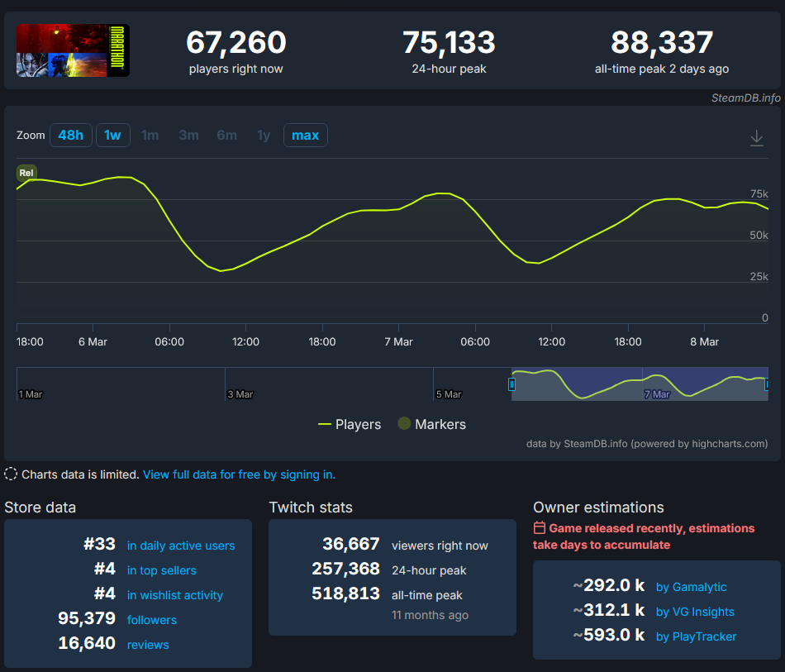Click the '6 Mar' axis label
785x672 pixels.
(93, 341)
